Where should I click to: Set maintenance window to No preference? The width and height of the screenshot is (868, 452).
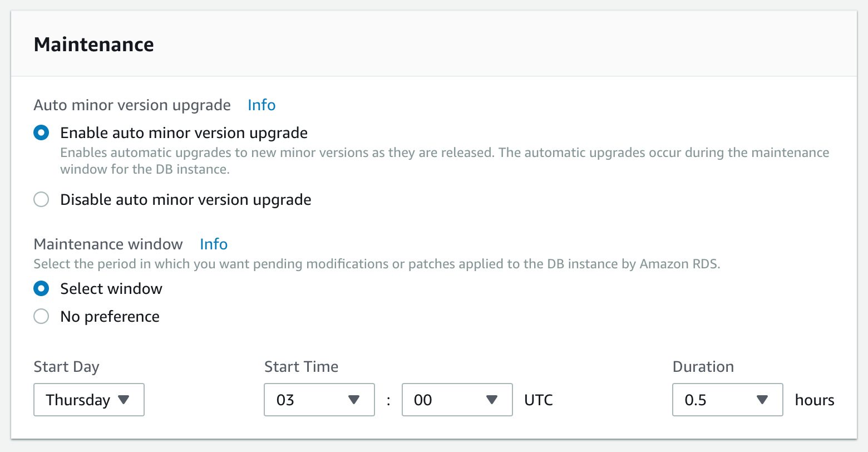point(41,317)
